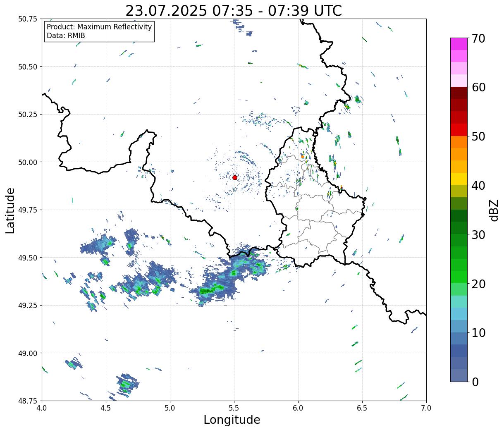Click the 'Data: RMIB' text
This screenshot has width=504, height=430.
(66, 36)
